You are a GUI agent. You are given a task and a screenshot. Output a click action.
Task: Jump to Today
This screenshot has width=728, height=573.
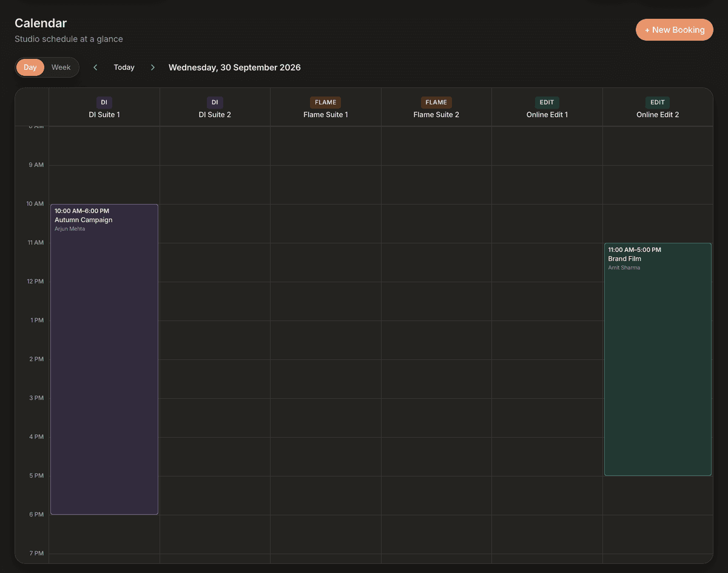click(x=124, y=67)
